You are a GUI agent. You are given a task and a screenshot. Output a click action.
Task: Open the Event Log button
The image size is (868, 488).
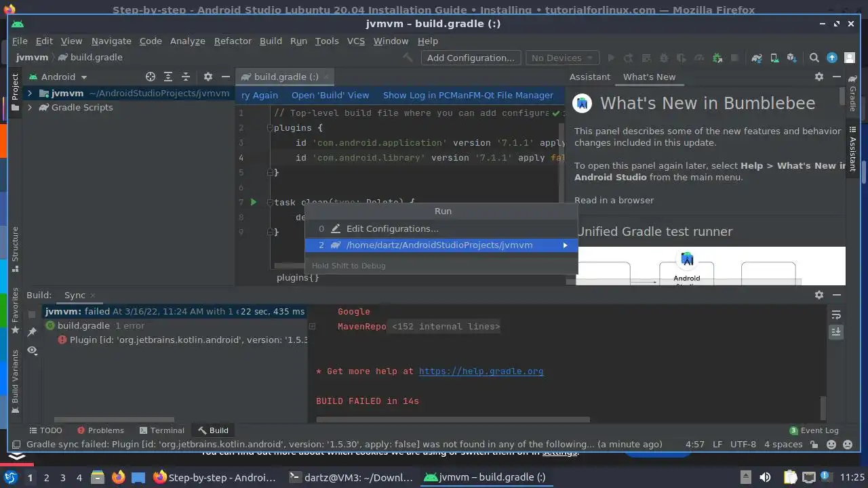point(814,430)
